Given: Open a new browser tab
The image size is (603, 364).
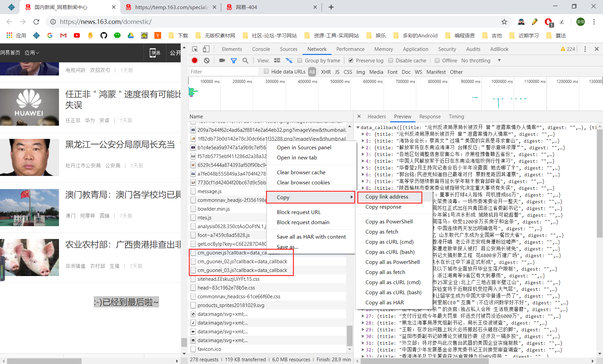Looking at the screenshot, I should (331, 7).
